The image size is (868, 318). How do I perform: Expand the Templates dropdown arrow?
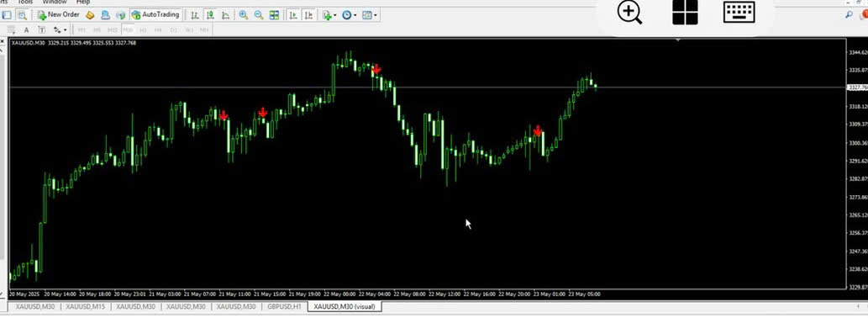tap(376, 15)
